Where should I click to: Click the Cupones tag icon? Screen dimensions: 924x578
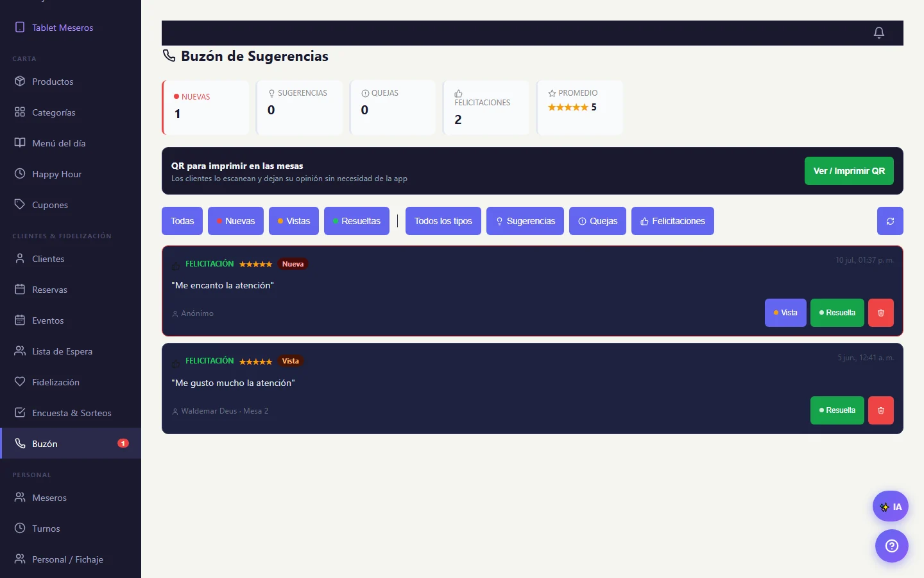(x=20, y=205)
